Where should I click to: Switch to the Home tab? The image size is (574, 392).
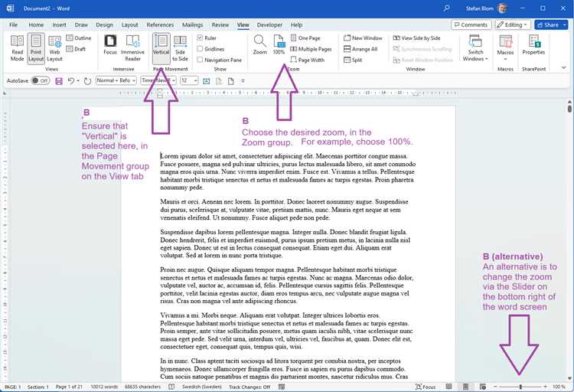click(x=36, y=25)
